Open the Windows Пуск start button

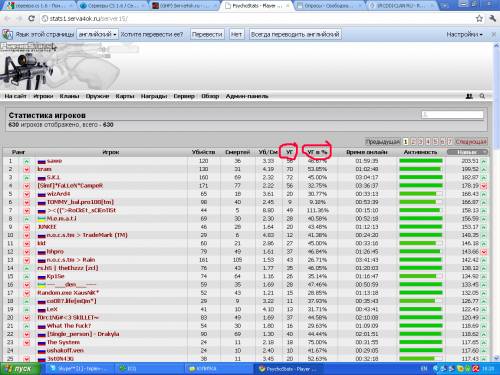(x=20, y=369)
